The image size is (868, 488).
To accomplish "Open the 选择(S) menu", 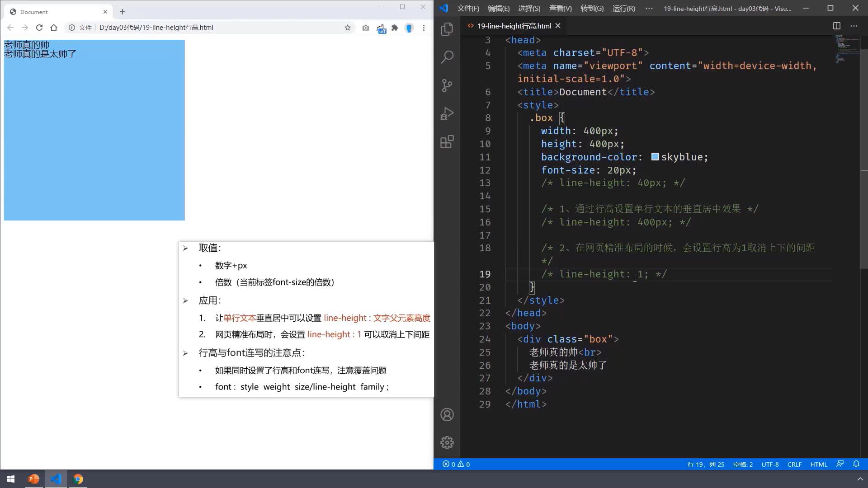I will click(x=529, y=8).
